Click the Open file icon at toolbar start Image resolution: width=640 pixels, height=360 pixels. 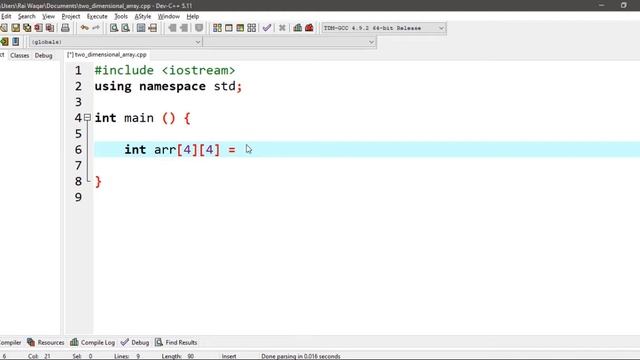click(x=4, y=28)
